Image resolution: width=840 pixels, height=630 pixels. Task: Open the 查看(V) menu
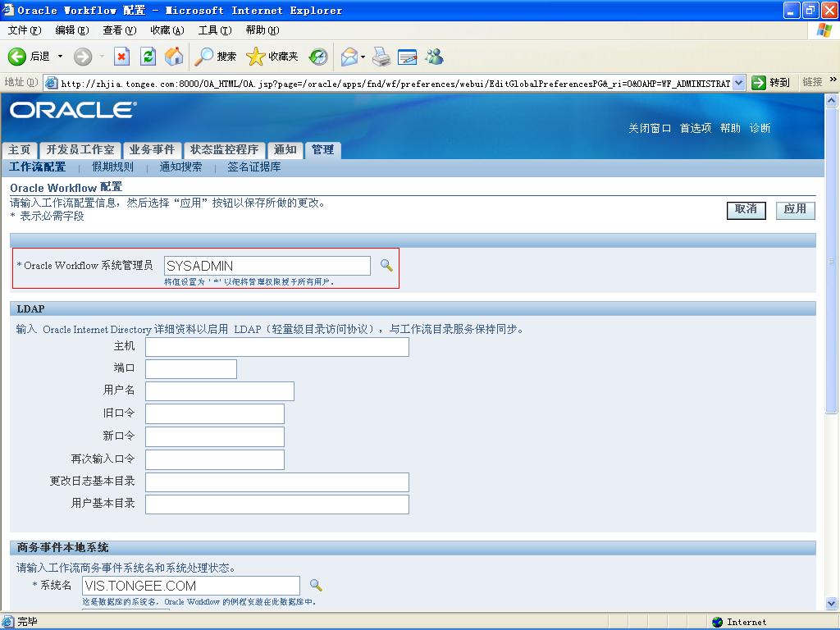coord(120,30)
